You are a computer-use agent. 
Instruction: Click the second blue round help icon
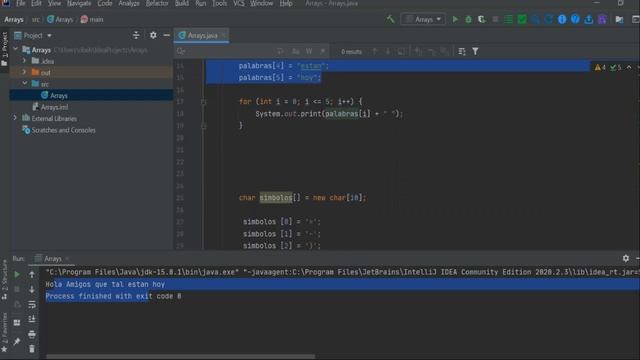click(575, 19)
